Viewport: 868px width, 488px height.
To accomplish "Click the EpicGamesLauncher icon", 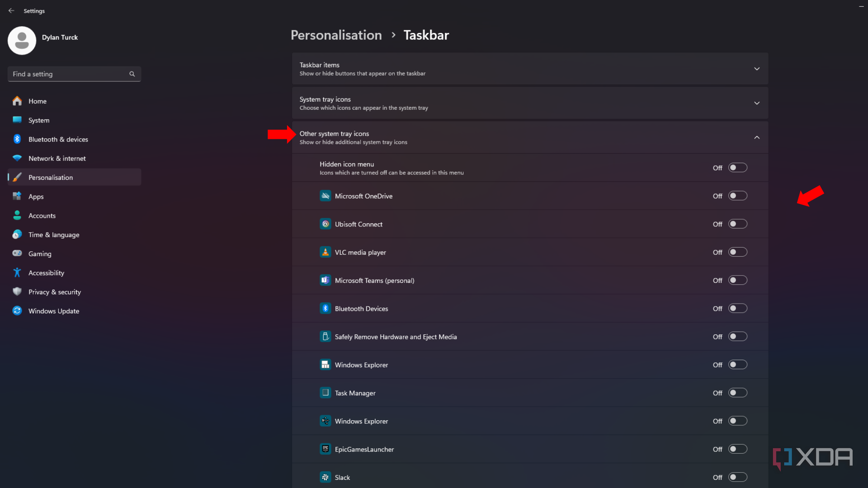I will (x=325, y=449).
